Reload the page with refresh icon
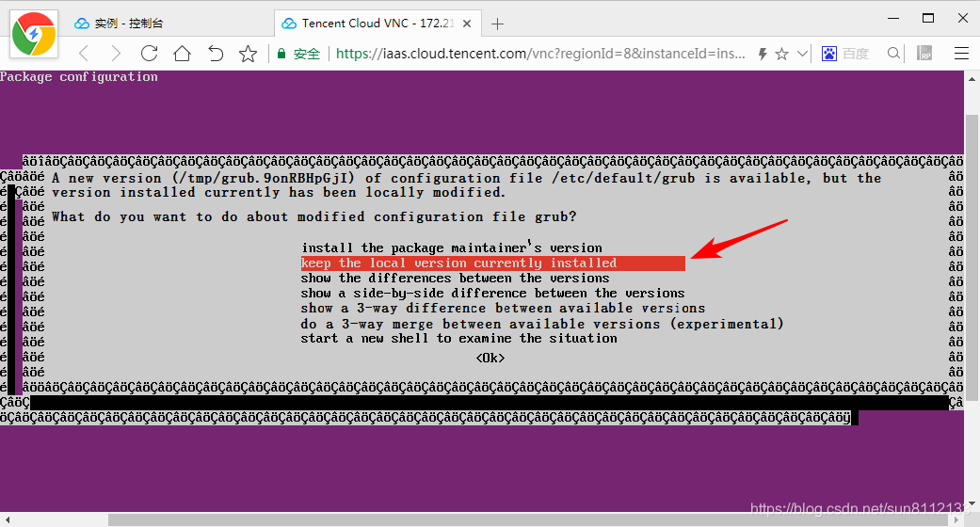The image size is (980, 527). (150, 53)
